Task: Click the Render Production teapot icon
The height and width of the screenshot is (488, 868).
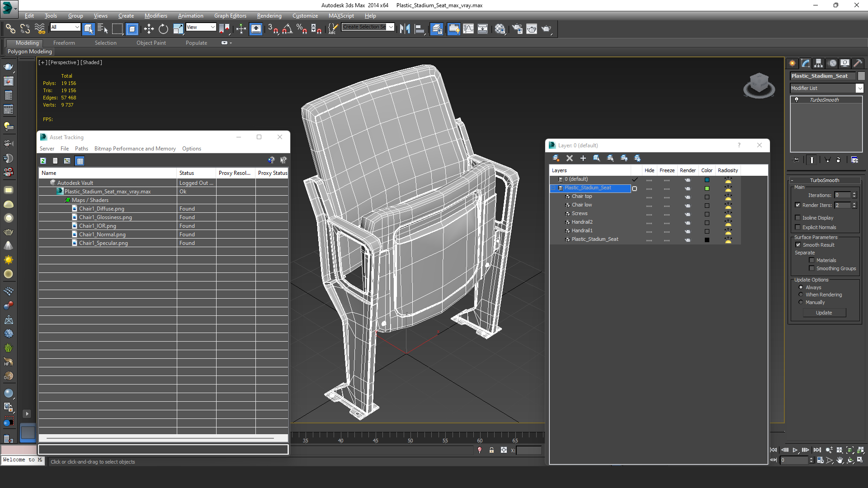Action: pos(547,29)
